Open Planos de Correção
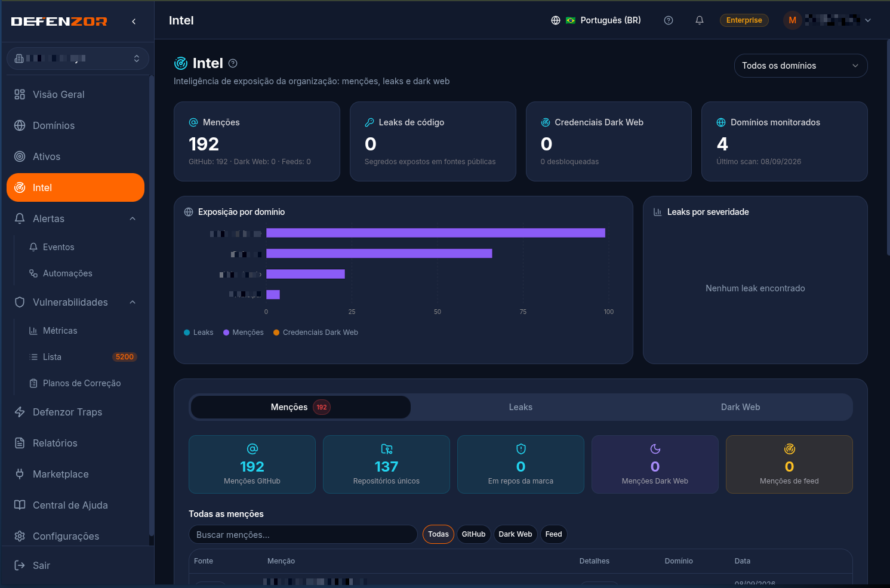The height and width of the screenshot is (588, 890). click(81, 383)
